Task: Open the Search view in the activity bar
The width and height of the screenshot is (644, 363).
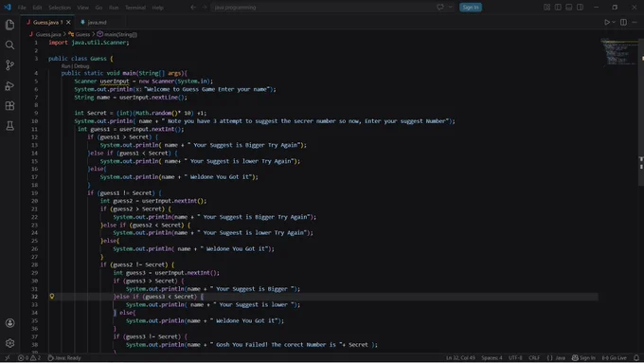Action: click(9, 45)
